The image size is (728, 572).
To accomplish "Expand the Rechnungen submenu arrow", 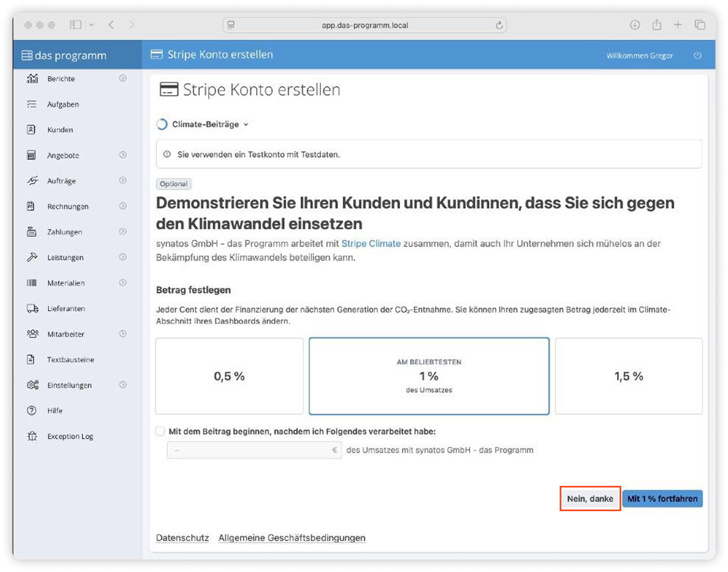I will [123, 206].
